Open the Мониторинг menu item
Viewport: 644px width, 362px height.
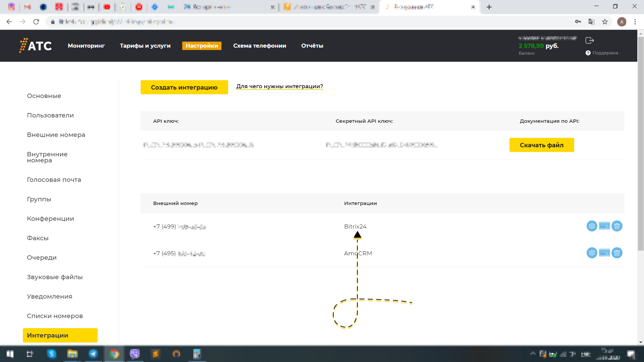[86, 46]
